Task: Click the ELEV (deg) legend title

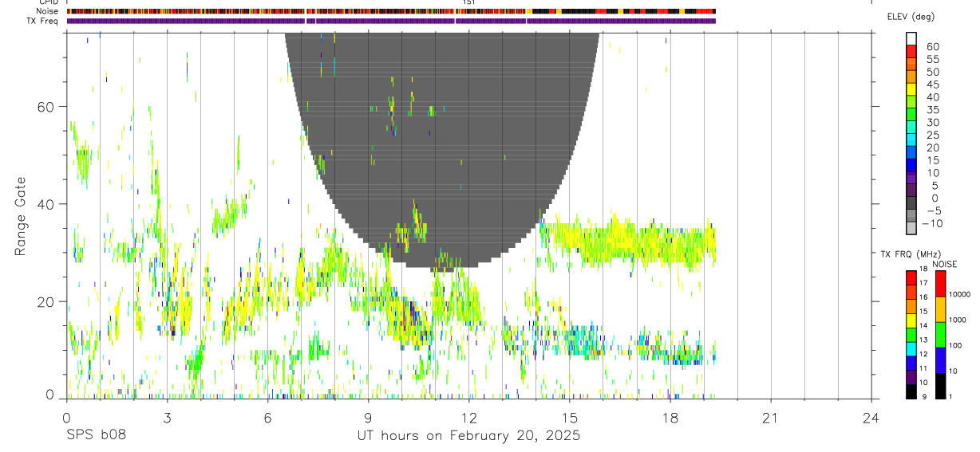Action: pyautogui.click(x=911, y=17)
